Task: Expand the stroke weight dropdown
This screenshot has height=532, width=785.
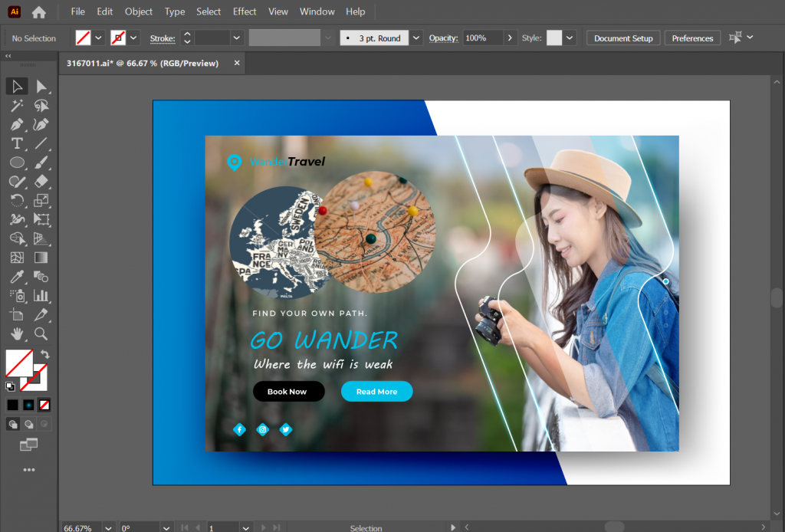Action: [x=235, y=38]
